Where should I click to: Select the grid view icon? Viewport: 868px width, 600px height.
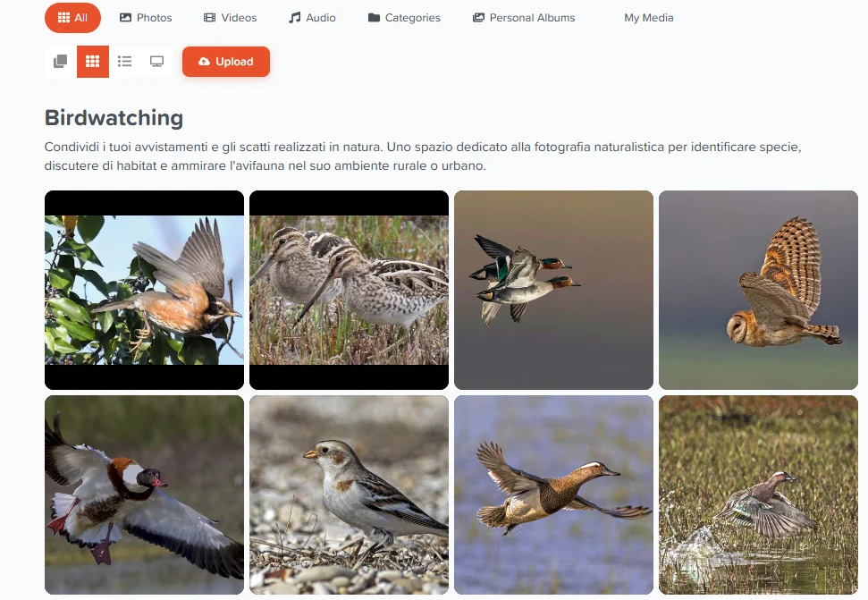click(92, 62)
